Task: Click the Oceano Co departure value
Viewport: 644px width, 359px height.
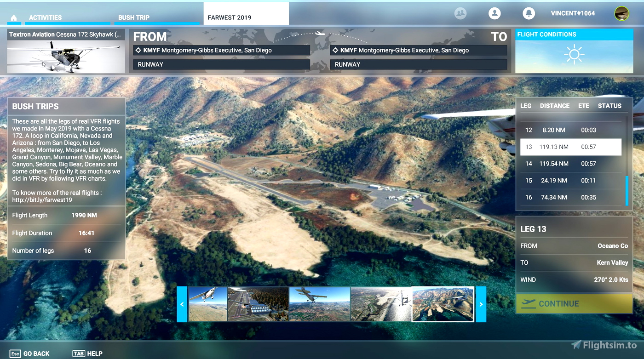Action: [613, 246]
